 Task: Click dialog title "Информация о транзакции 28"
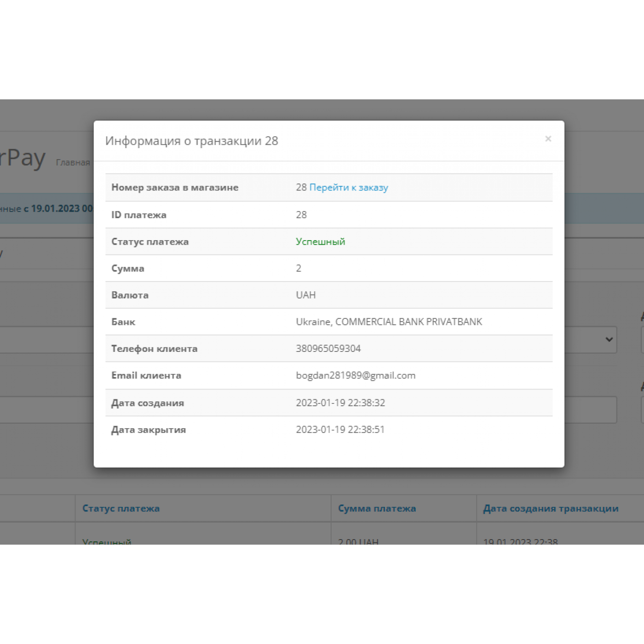(x=191, y=141)
